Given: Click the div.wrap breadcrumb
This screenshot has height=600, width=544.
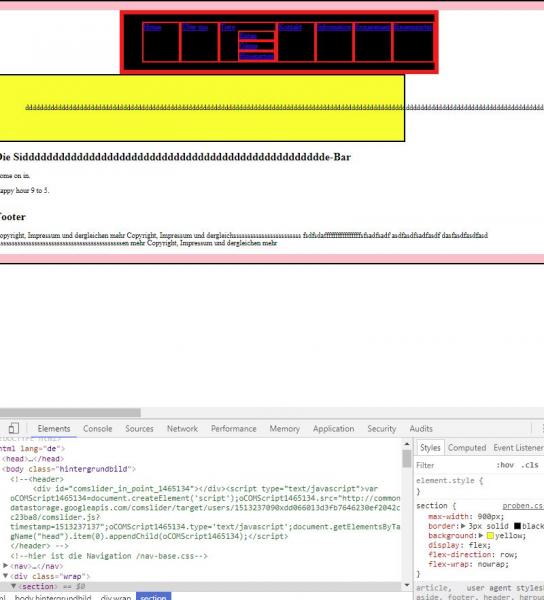Looking at the screenshot, I should (116, 597).
